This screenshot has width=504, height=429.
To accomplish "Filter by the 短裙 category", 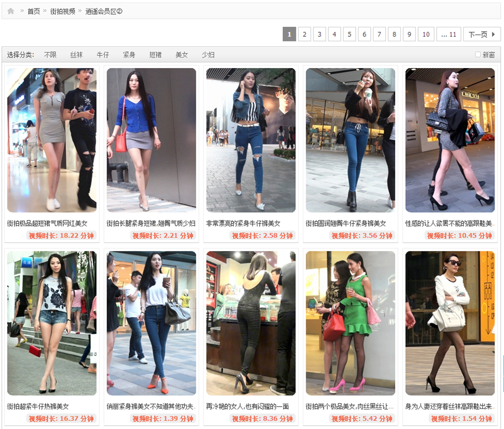I will tap(156, 55).
